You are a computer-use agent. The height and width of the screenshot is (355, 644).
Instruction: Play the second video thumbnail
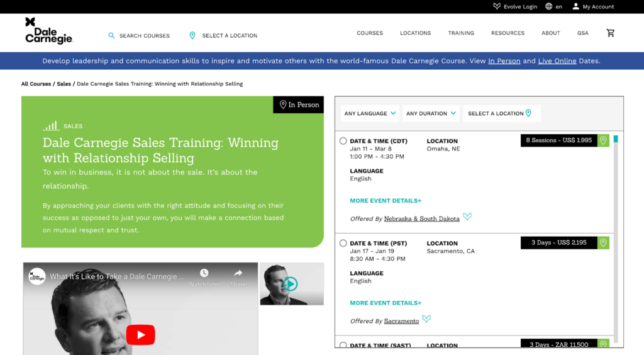point(291,284)
